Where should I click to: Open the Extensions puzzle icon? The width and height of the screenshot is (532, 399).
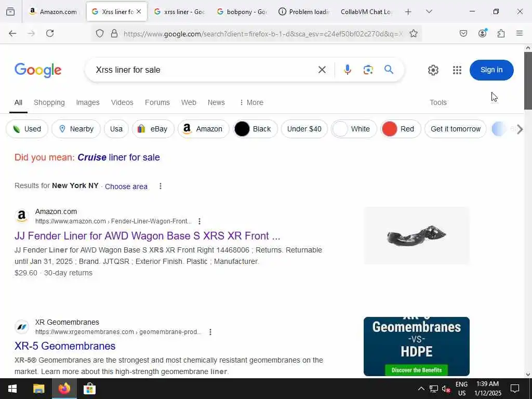(x=501, y=33)
